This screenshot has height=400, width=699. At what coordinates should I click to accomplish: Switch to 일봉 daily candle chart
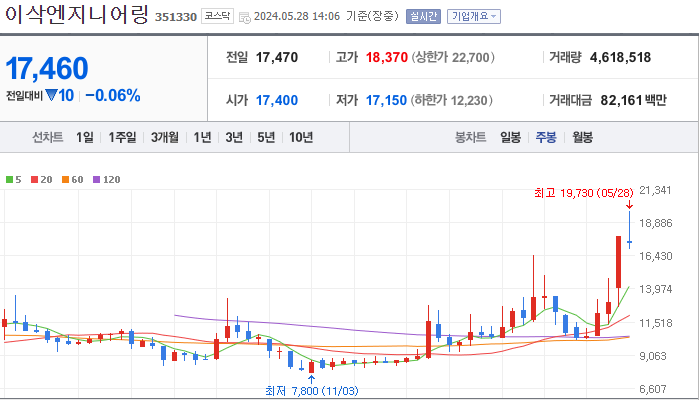coord(510,137)
